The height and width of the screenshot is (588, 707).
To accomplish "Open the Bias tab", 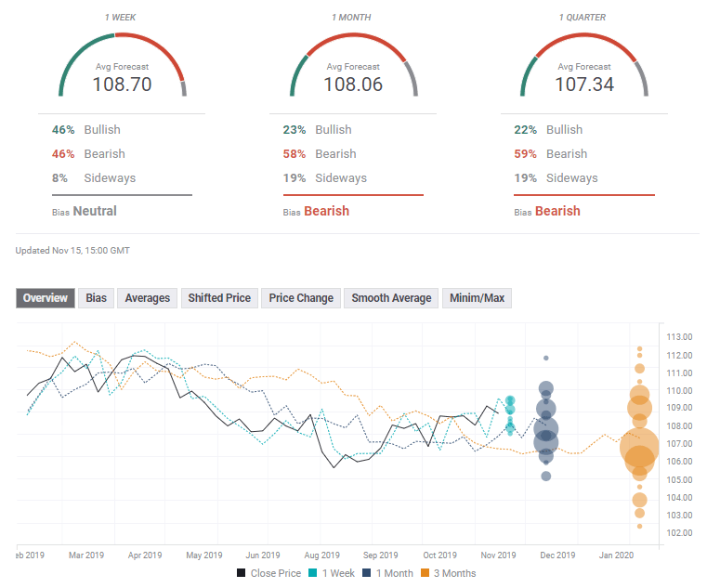I will point(96,298).
